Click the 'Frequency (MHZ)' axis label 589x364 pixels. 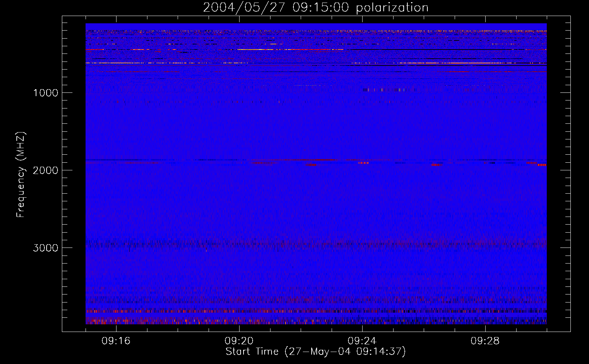coord(21,175)
